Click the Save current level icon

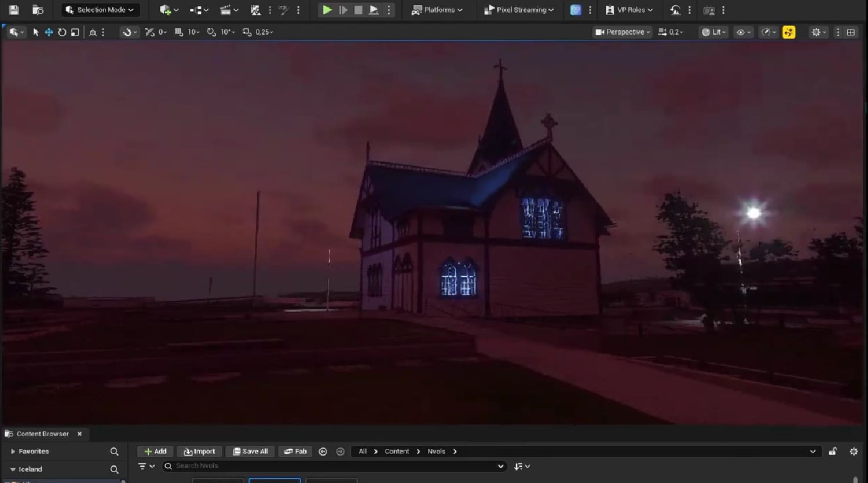click(x=14, y=10)
